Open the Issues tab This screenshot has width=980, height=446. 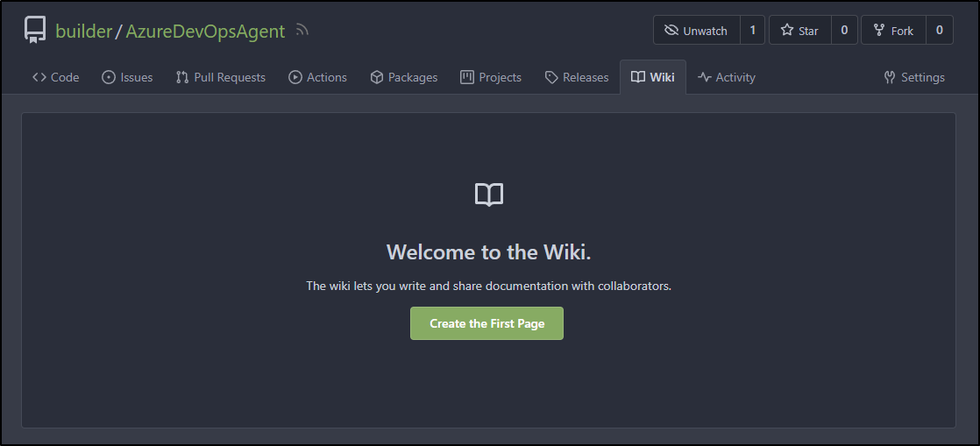point(127,77)
